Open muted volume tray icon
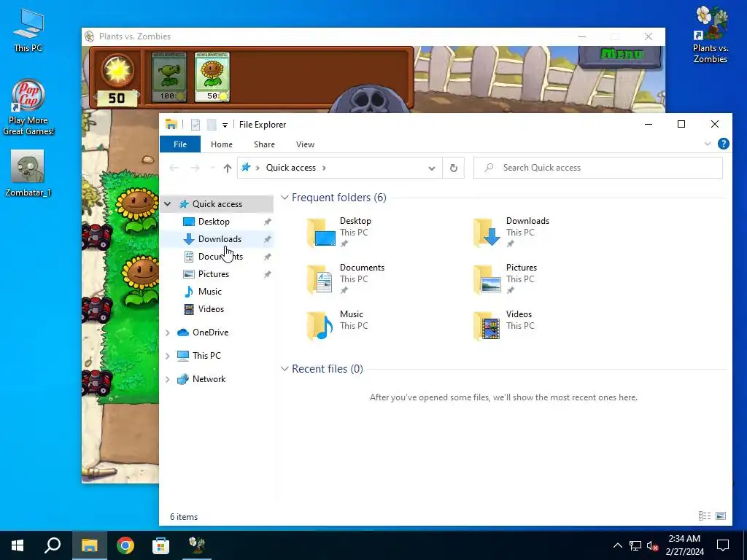This screenshot has height=560, width=747. [653, 545]
